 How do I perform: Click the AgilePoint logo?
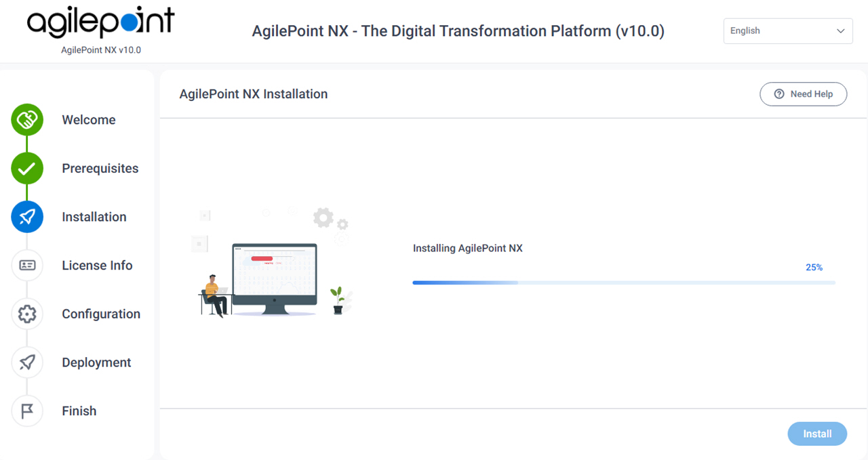(x=100, y=23)
